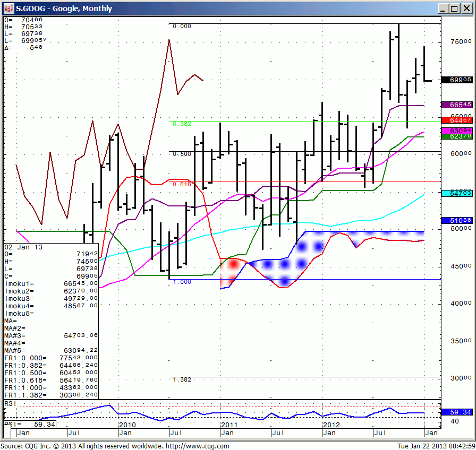The image size is (476, 450).
Task: Click the CQG chart icon in title bar
Action: (x=9, y=8)
